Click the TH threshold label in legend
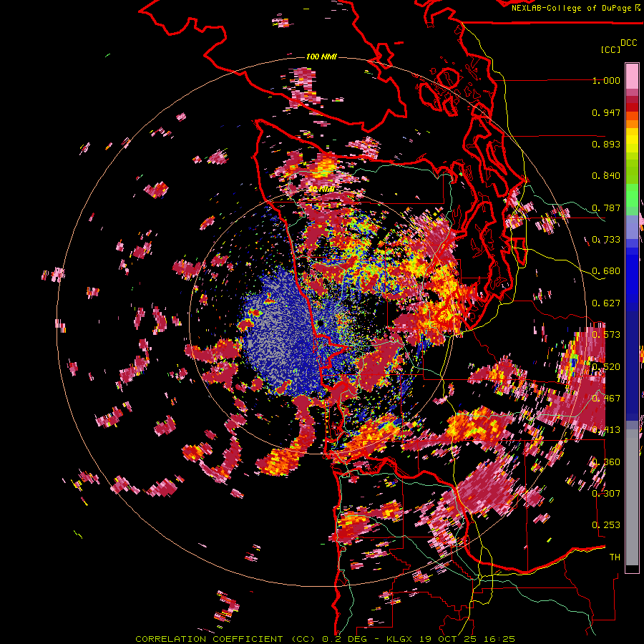 coord(615,557)
